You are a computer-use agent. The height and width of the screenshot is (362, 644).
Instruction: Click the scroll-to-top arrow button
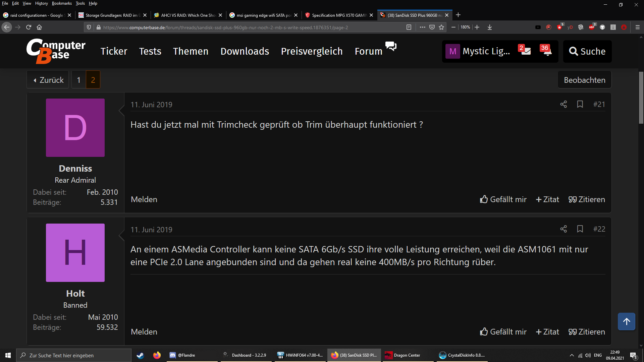coord(626,321)
